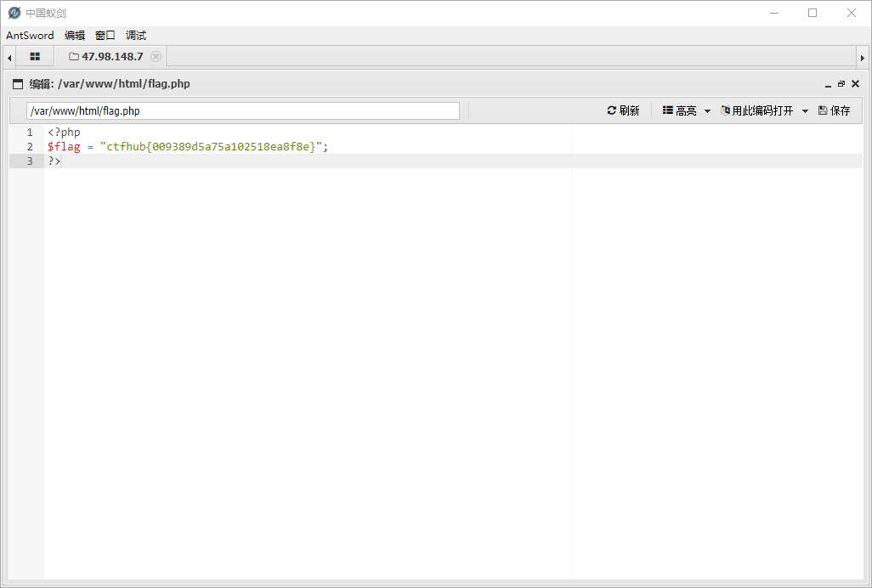
Task: Switch to the home grid tab
Action: click(x=35, y=57)
